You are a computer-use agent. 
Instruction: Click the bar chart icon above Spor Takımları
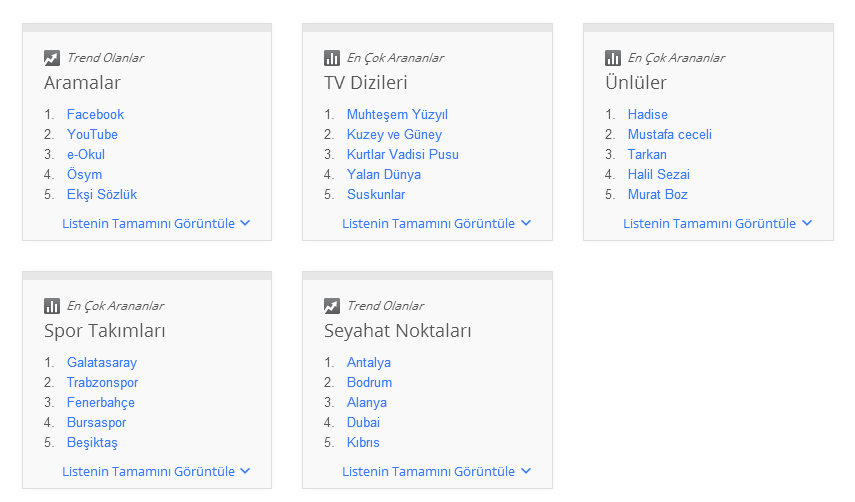[52, 306]
